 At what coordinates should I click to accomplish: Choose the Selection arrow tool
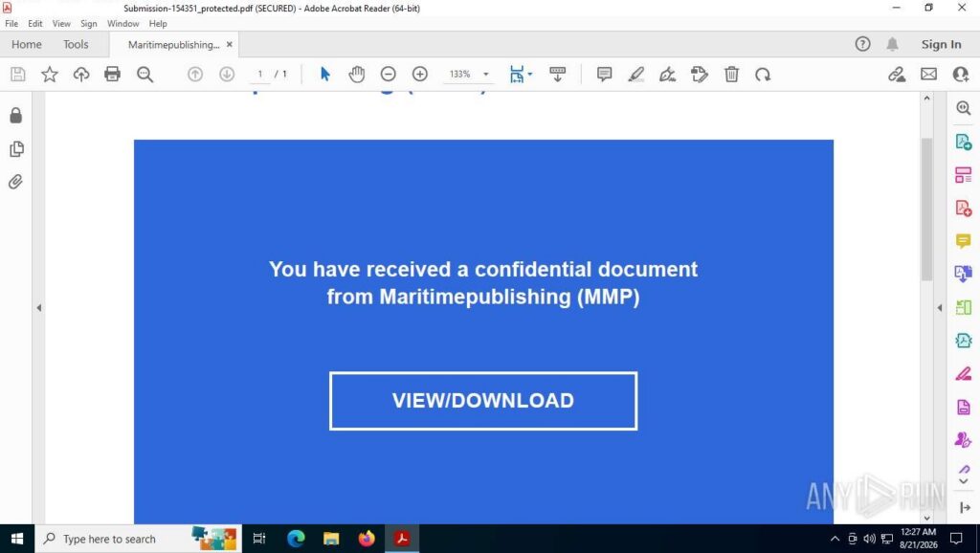325,75
